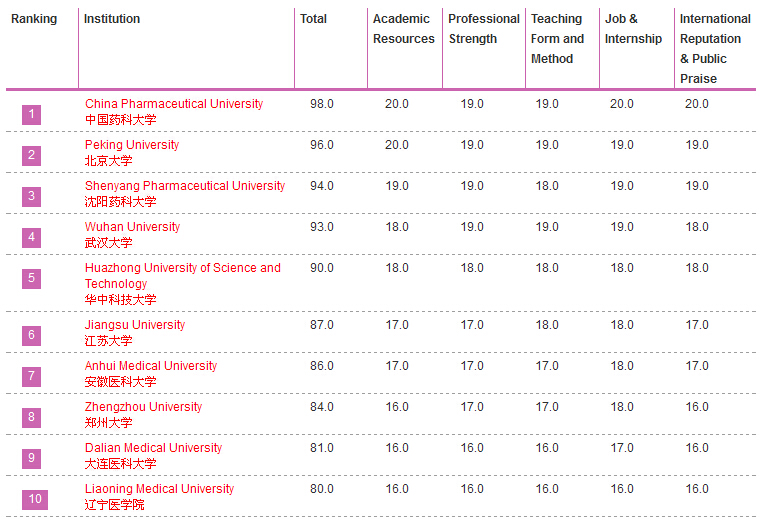764x525 pixels.
Task: Click 华中科技大学 Chinese name
Action: [120, 300]
